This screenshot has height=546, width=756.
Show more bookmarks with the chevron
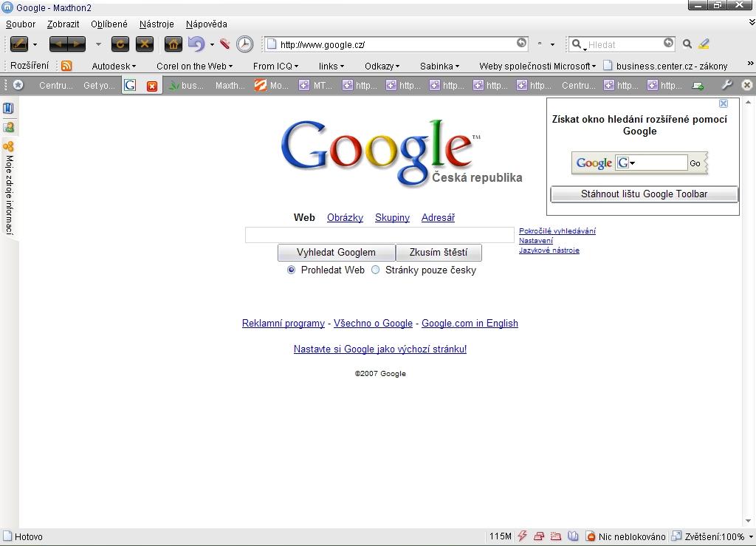[x=750, y=64]
